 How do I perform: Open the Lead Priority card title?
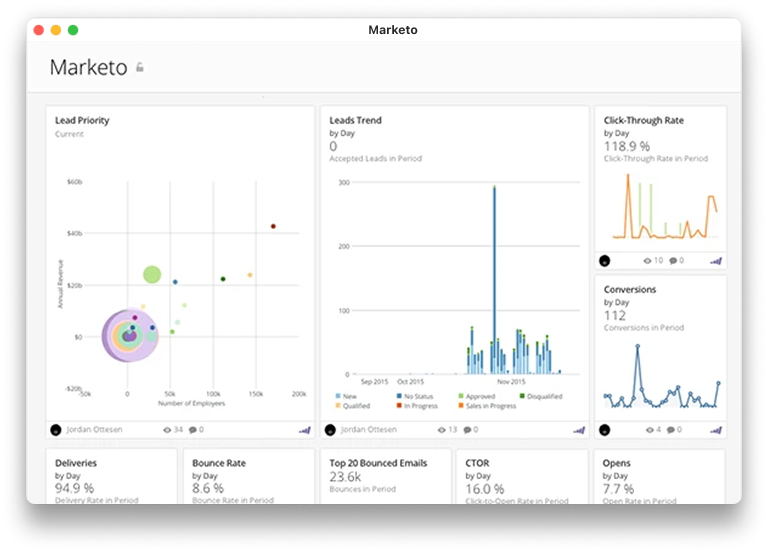(x=82, y=120)
